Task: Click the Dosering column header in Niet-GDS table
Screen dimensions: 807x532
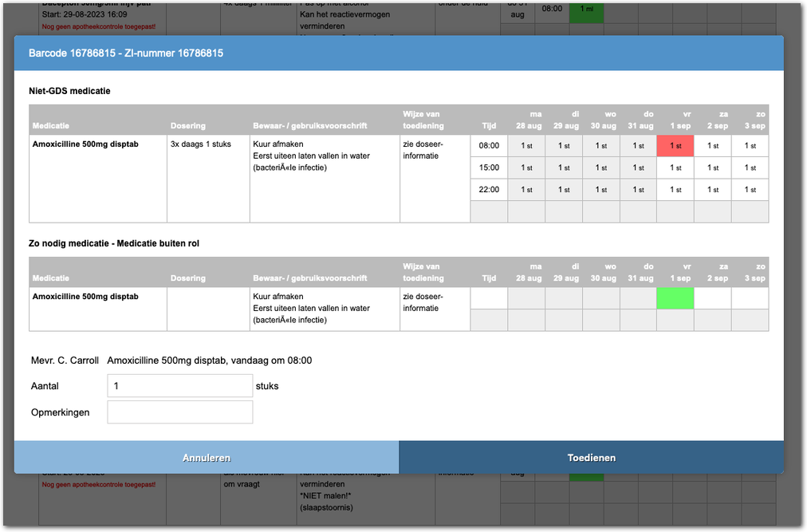Action: [x=188, y=126]
